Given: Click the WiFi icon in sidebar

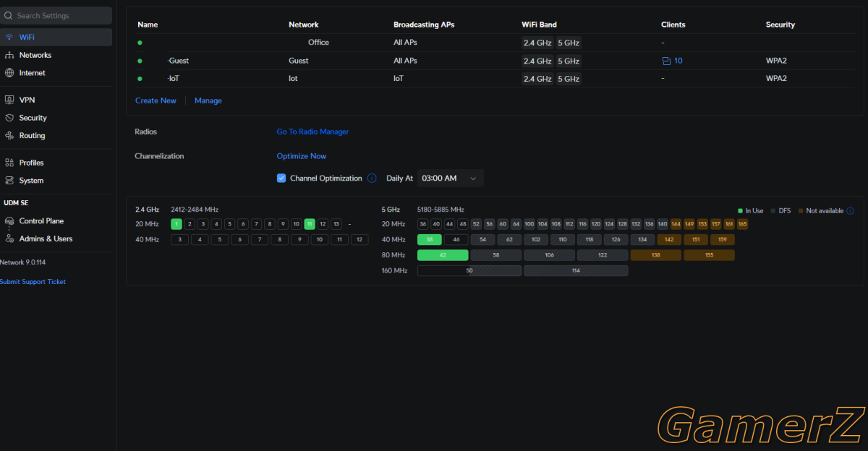Looking at the screenshot, I should coord(9,37).
